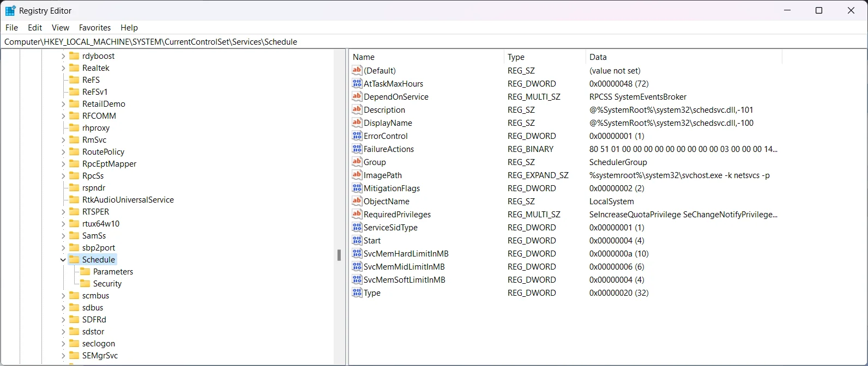Collapse the Schedule key

click(63, 260)
